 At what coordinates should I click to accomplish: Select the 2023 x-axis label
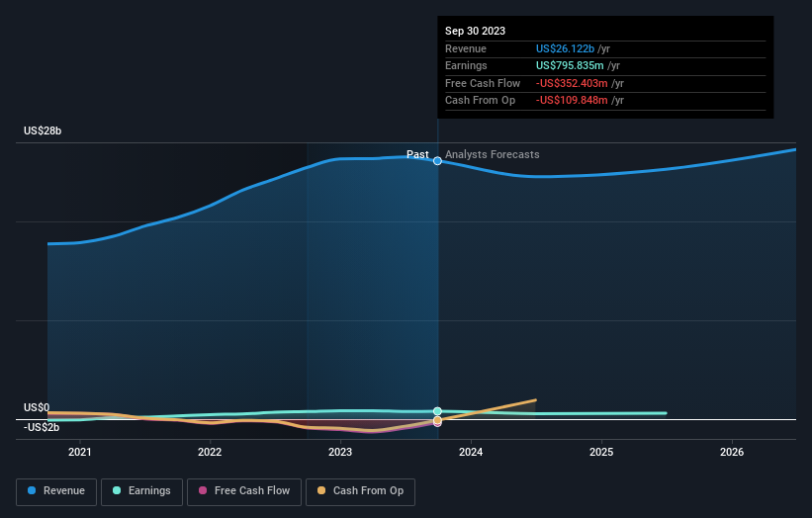pos(340,453)
